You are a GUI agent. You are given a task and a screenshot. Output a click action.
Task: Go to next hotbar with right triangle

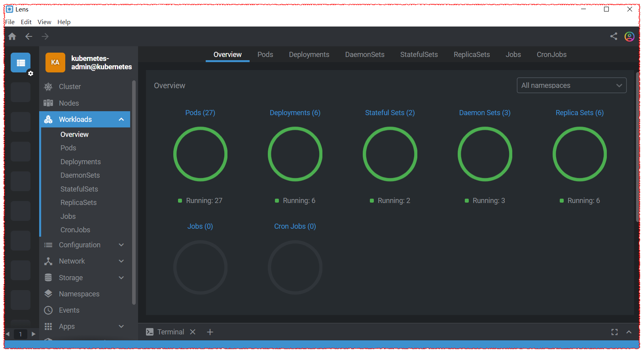34,334
